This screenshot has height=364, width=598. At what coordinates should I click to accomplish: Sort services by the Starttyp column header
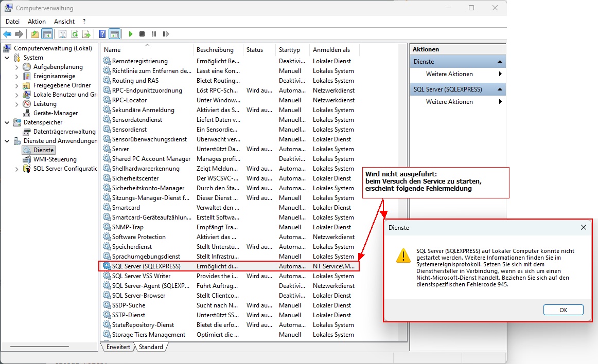tap(289, 50)
